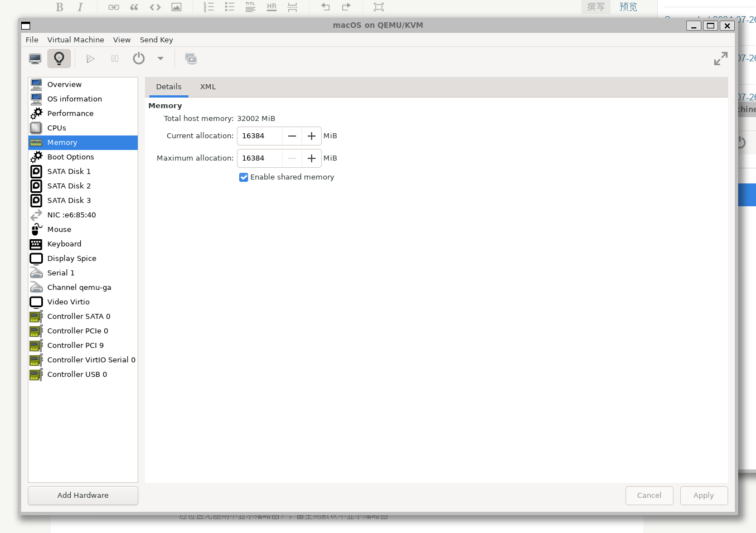
Task: Click the Apply button
Action: (704, 496)
